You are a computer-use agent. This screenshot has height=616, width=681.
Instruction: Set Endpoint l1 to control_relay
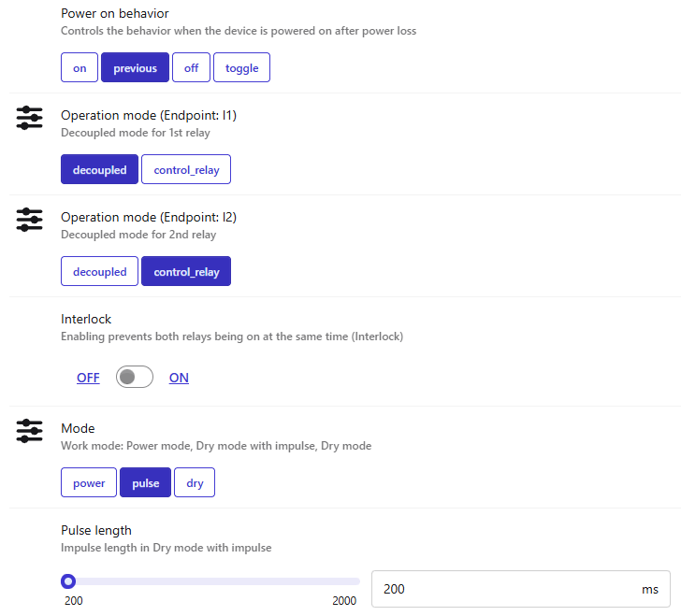pyautogui.click(x=186, y=170)
